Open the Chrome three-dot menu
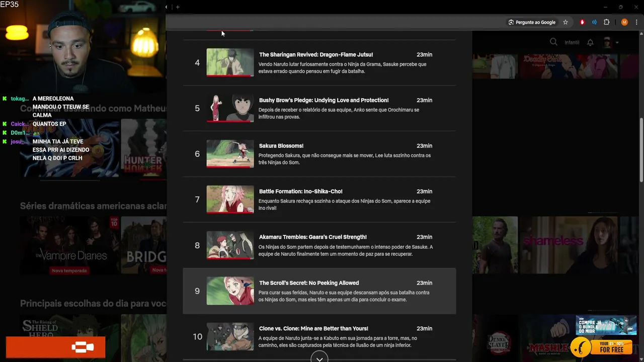 636,22
